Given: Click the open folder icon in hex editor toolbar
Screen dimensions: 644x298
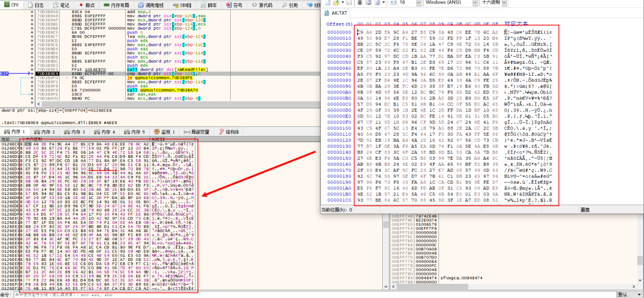Looking at the screenshot, I should click(336, 2).
